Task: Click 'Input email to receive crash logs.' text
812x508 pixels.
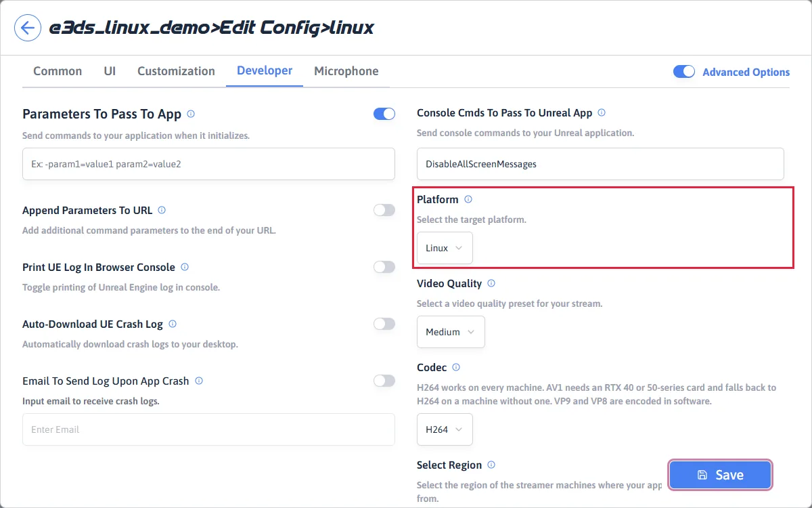Action: point(91,401)
